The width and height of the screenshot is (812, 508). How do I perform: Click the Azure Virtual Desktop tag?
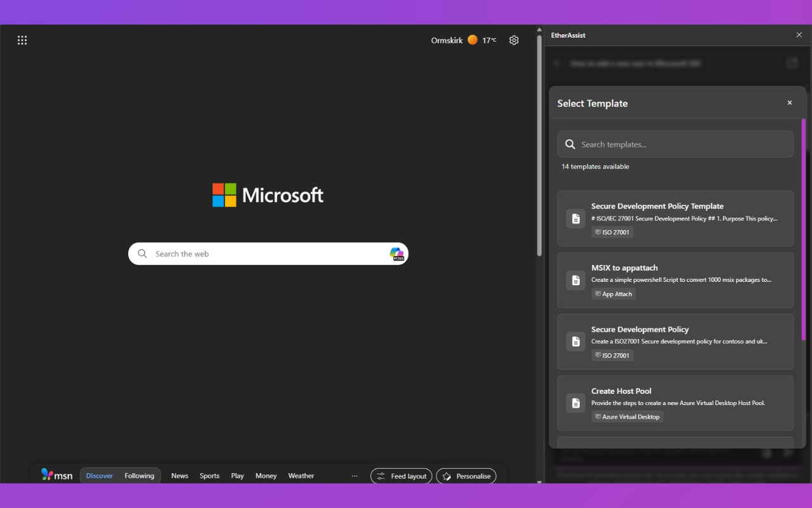(x=627, y=417)
